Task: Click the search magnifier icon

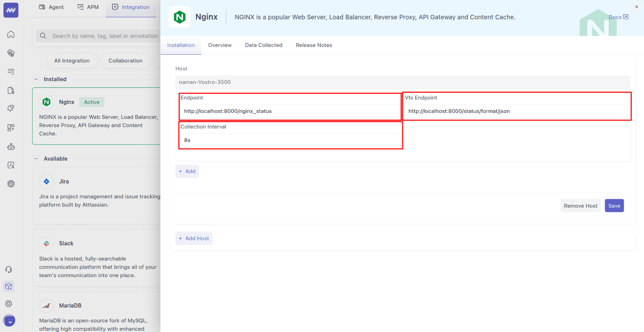Action: 43,36
